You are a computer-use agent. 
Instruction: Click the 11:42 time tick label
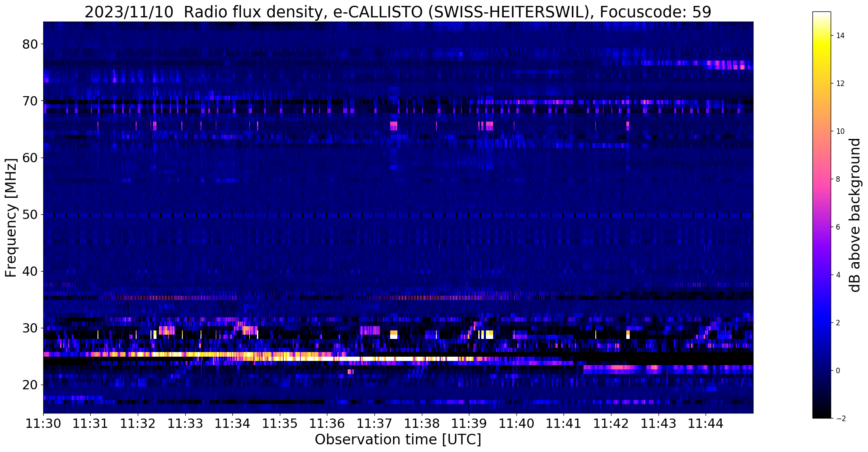611,424
